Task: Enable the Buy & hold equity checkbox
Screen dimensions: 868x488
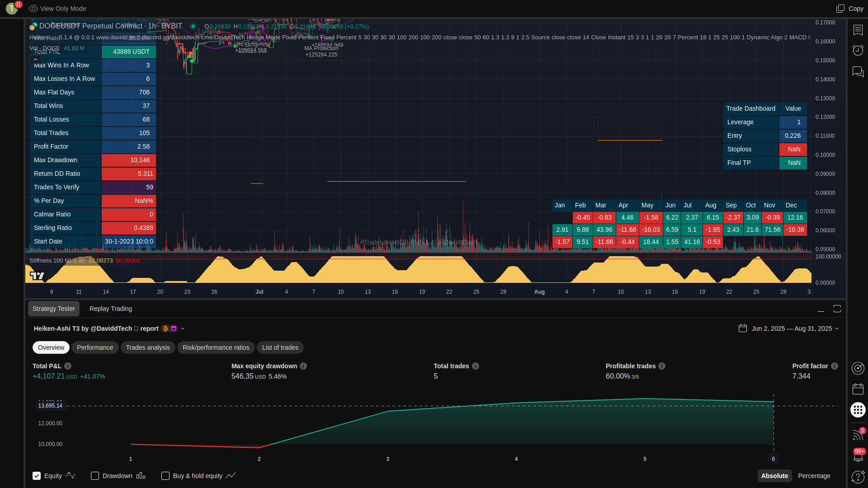Action: click(165, 476)
